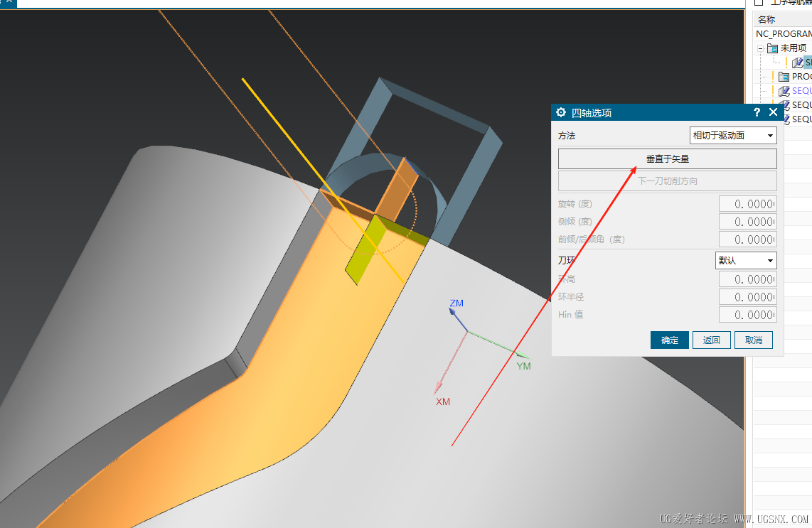The height and width of the screenshot is (528, 812).
Task: Open the 方法 dropdown showing 相切于驱动面
Action: click(733, 136)
